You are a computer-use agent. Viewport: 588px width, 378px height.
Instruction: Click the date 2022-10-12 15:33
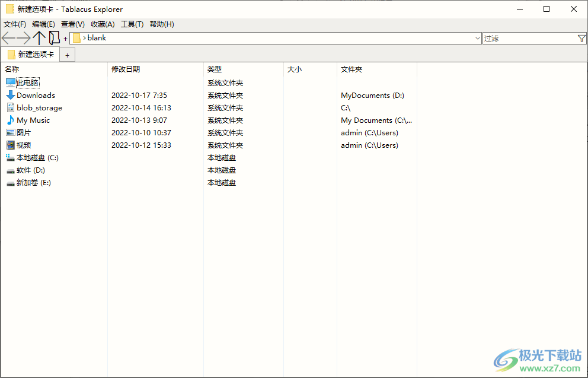pos(142,145)
